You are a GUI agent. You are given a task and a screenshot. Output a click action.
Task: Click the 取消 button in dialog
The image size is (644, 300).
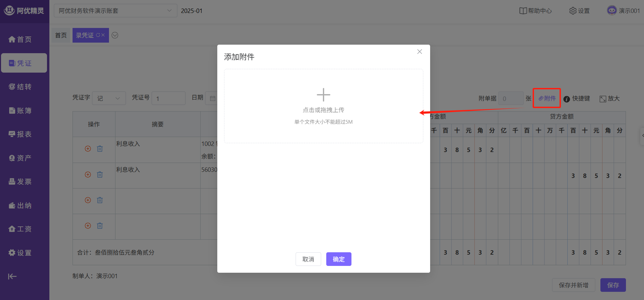308,259
